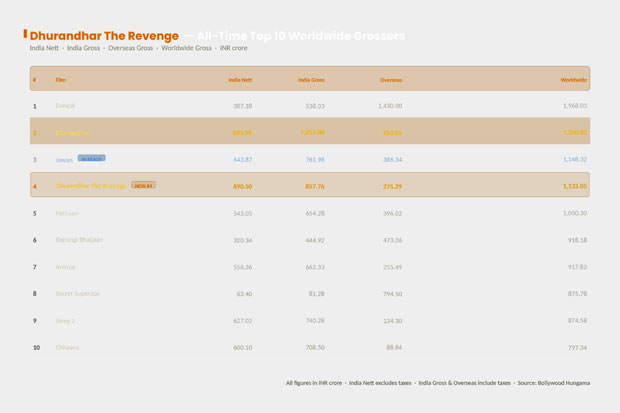Viewport: 620px width, 413px height.
Task: Select the 'Dangal' film name in row 1
Action: coord(65,106)
